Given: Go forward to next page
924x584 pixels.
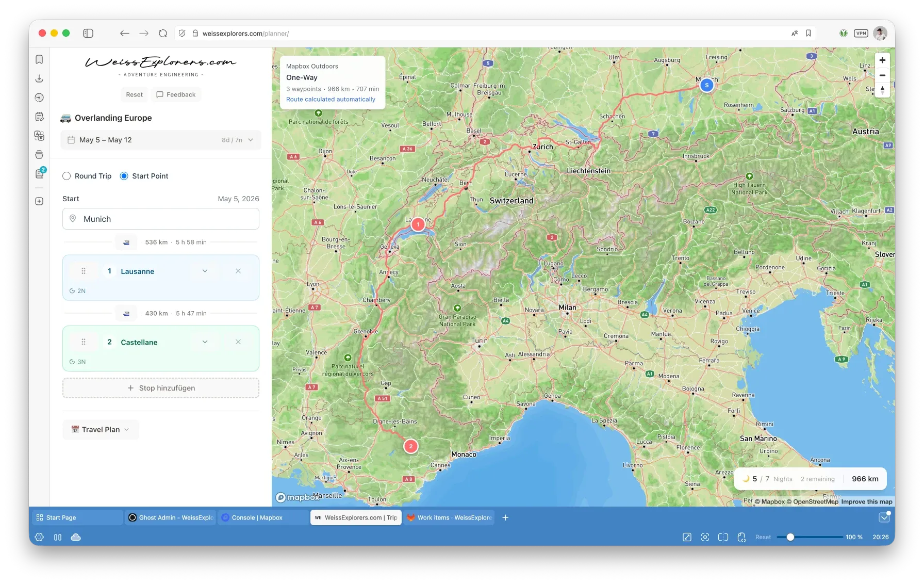Looking at the screenshot, I should pos(144,33).
